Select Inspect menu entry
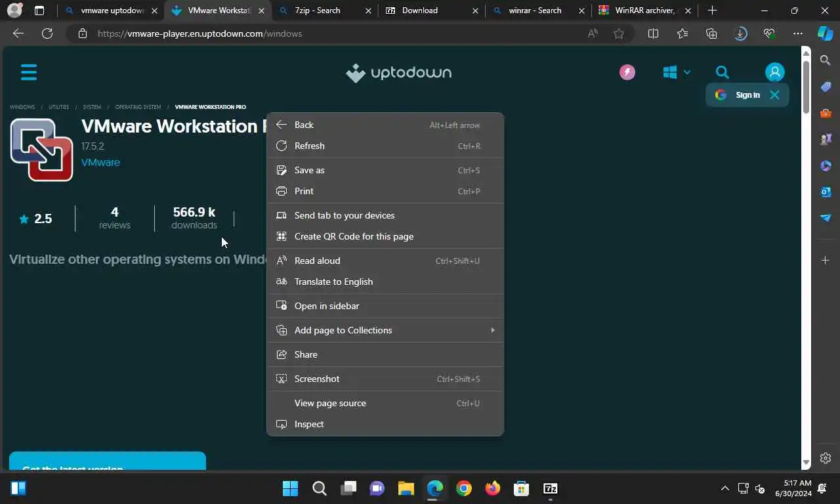This screenshot has width=840, height=504. click(385, 424)
